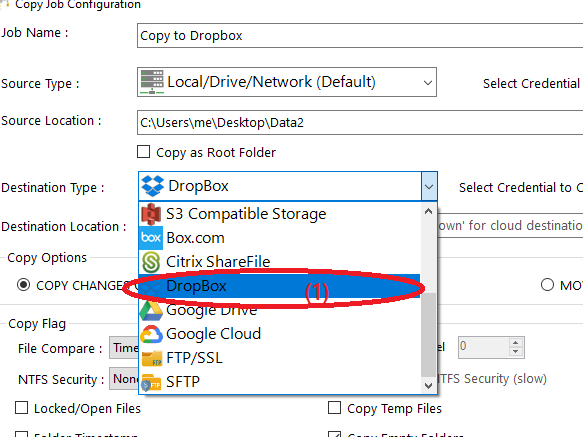Select S3 Compatible Storage from destination list
The height and width of the screenshot is (437, 583).
(280, 214)
